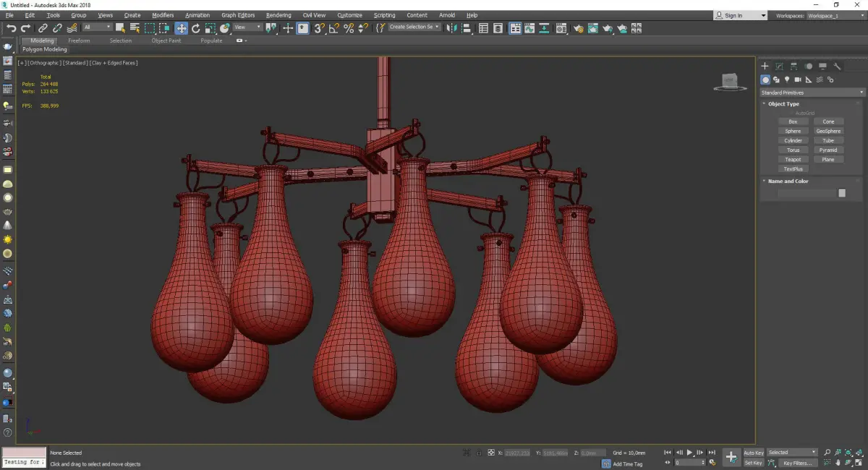Toggle Percent Snap
This screenshot has height=470, width=868.
[x=349, y=28]
